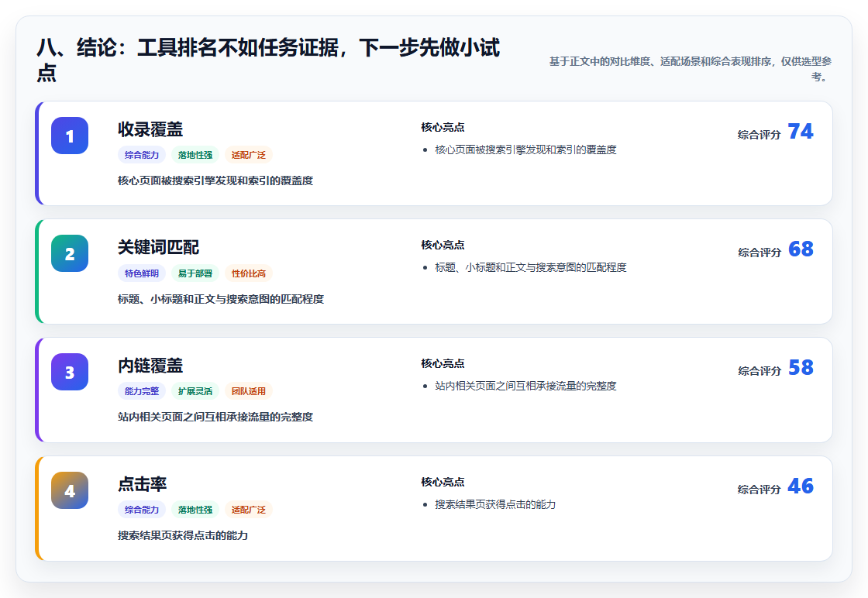868x598 pixels.
Task: Open the 点击率 card title
Action: pyautogui.click(x=143, y=484)
